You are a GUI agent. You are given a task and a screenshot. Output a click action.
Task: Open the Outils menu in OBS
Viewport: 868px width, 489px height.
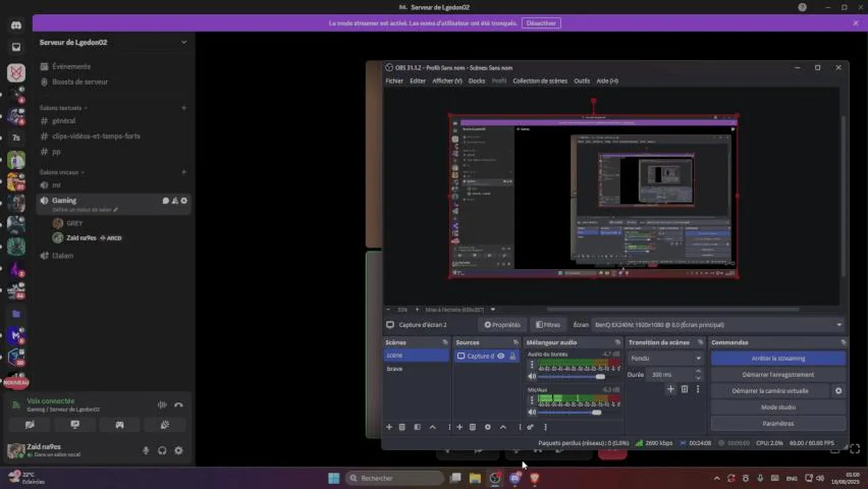[582, 81]
